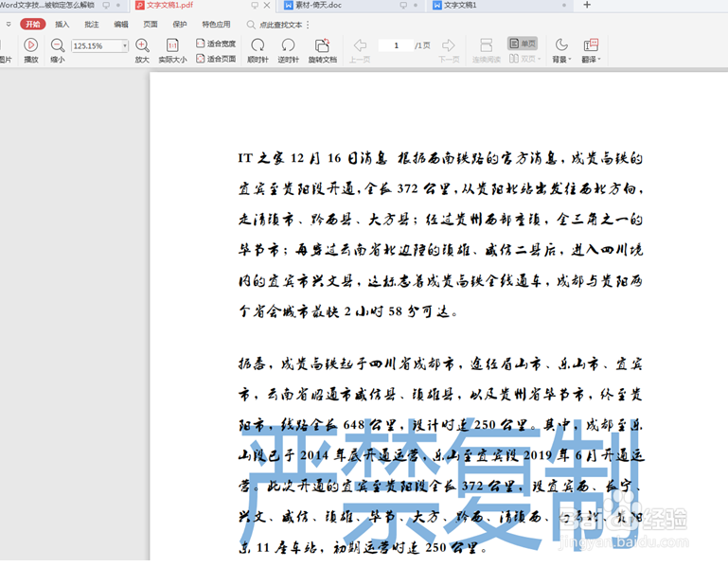
Task: Switch to 文字文稿1.pdf document tab
Action: click(169, 5)
